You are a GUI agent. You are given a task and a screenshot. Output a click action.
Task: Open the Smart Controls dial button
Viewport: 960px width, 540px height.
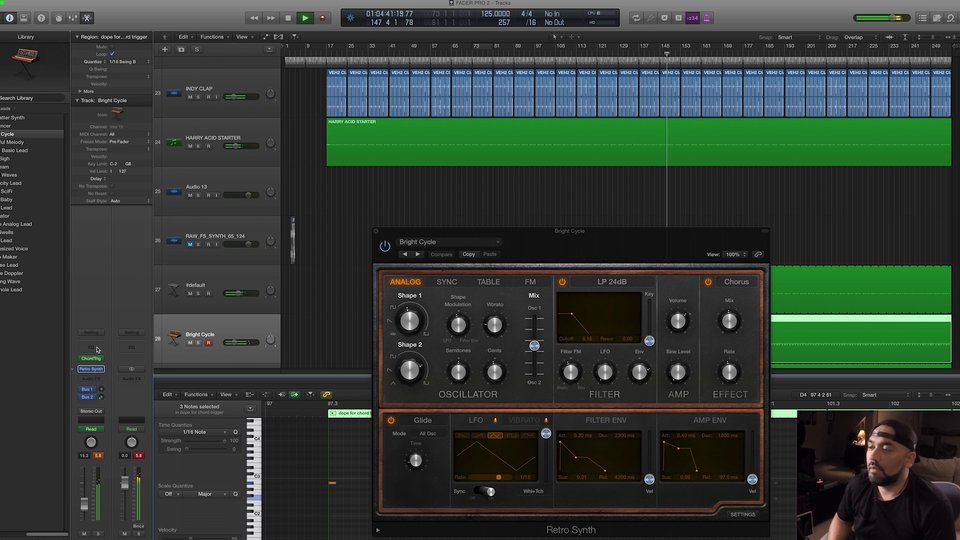click(58, 18)
